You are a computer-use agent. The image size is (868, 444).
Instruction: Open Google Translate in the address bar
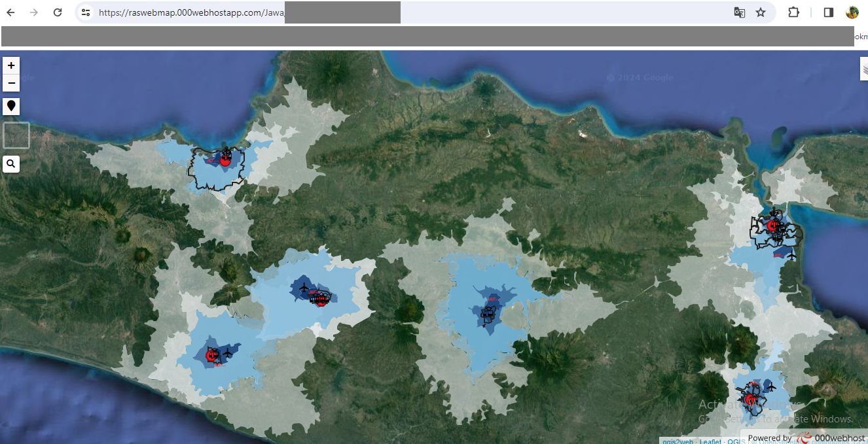click(739, 12)
